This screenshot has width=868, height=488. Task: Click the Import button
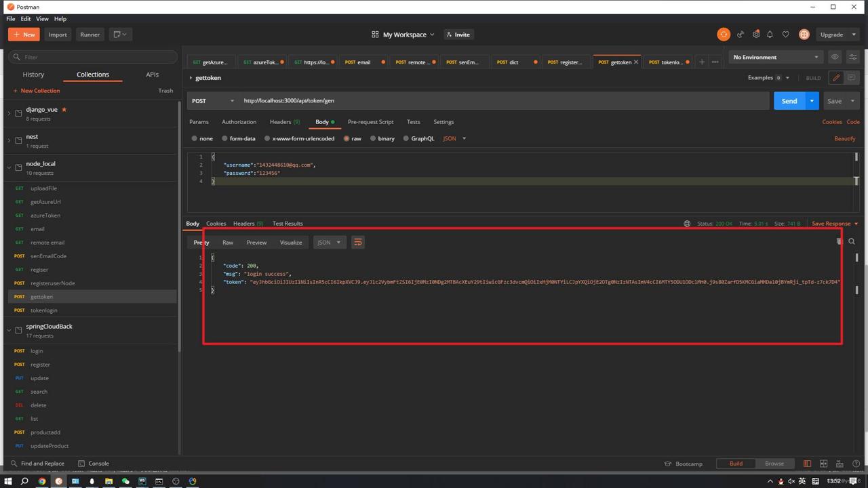[x=58, y=35]
